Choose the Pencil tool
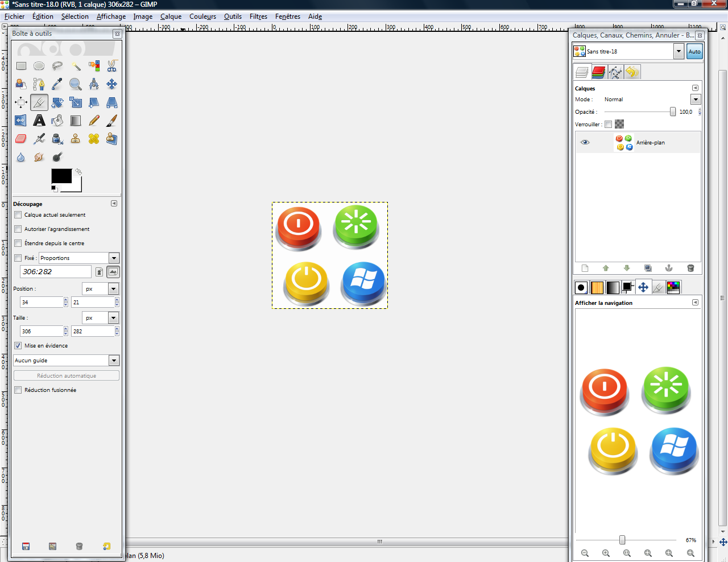The image size is (728, 562). (94, 121)
